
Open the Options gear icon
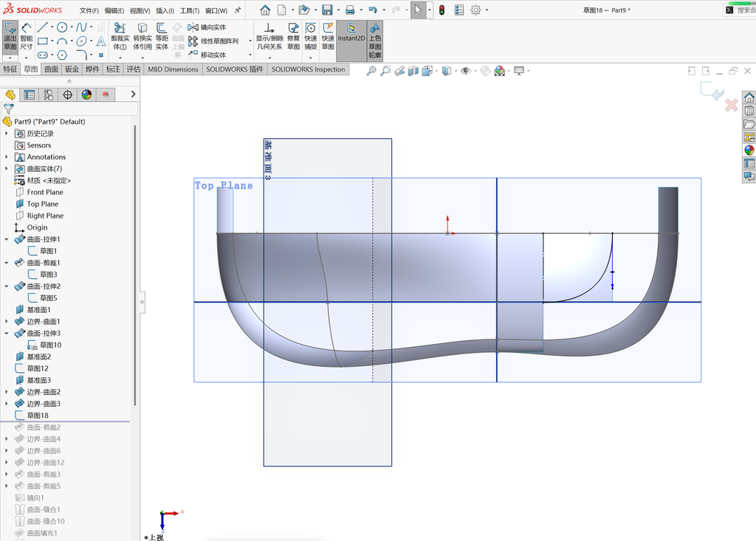476,10
